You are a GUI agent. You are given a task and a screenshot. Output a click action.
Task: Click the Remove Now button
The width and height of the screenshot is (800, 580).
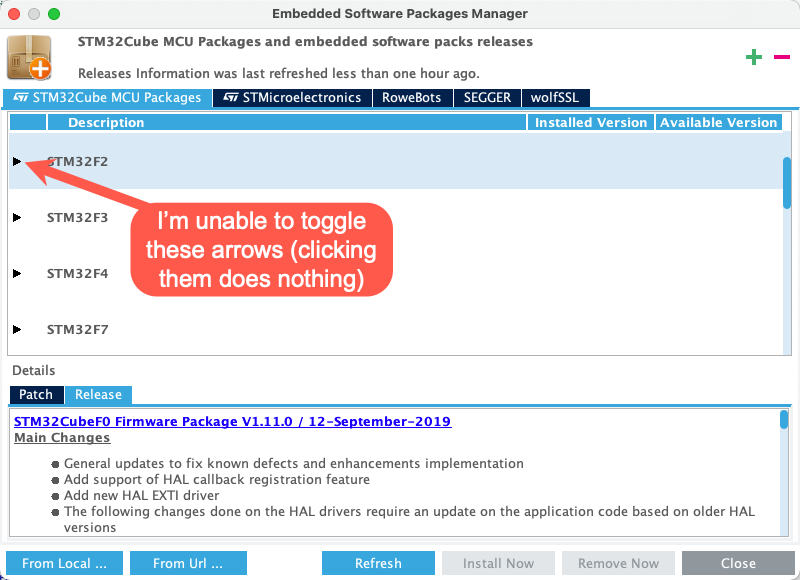[x=618, y=563]
